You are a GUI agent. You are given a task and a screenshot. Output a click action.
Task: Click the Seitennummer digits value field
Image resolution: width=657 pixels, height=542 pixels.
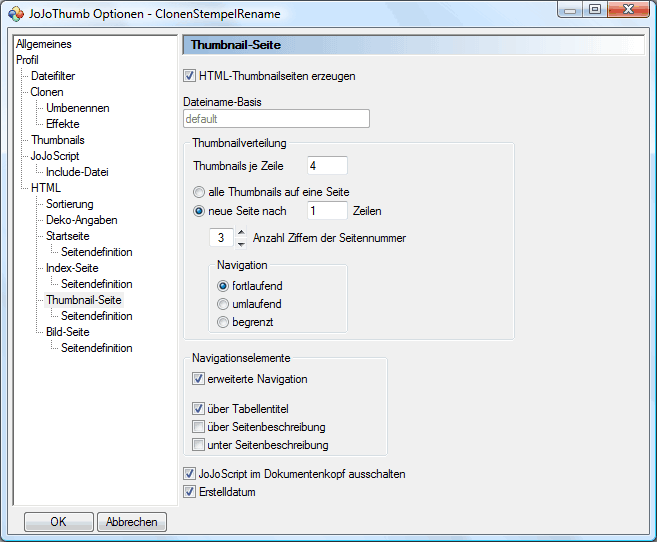222,238
